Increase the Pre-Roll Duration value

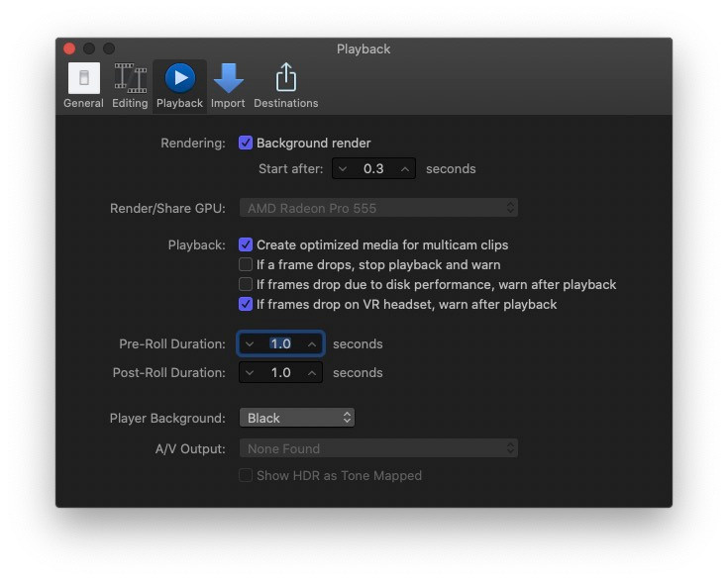(312, 343)
